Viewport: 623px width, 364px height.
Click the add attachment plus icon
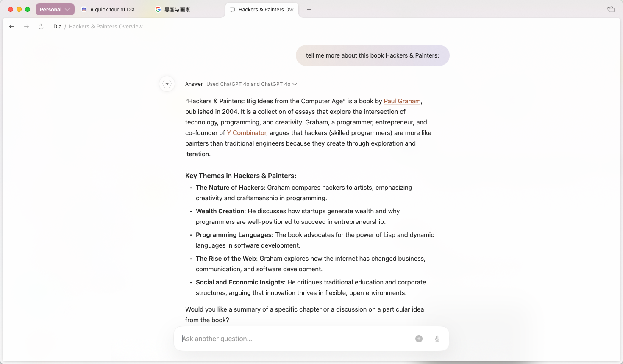click(419, 339)
